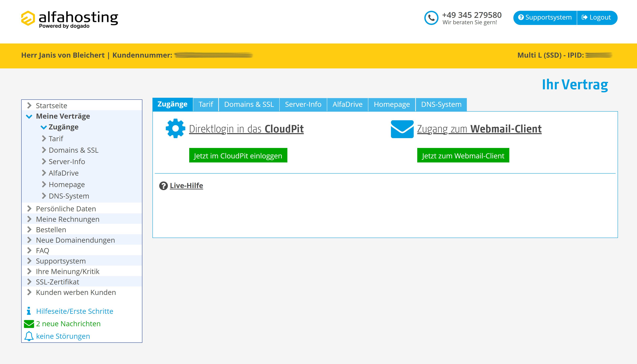Open Persönliche Daten in the sidebar
This screenshot has height=364, width=637.
tap(66, 209)
